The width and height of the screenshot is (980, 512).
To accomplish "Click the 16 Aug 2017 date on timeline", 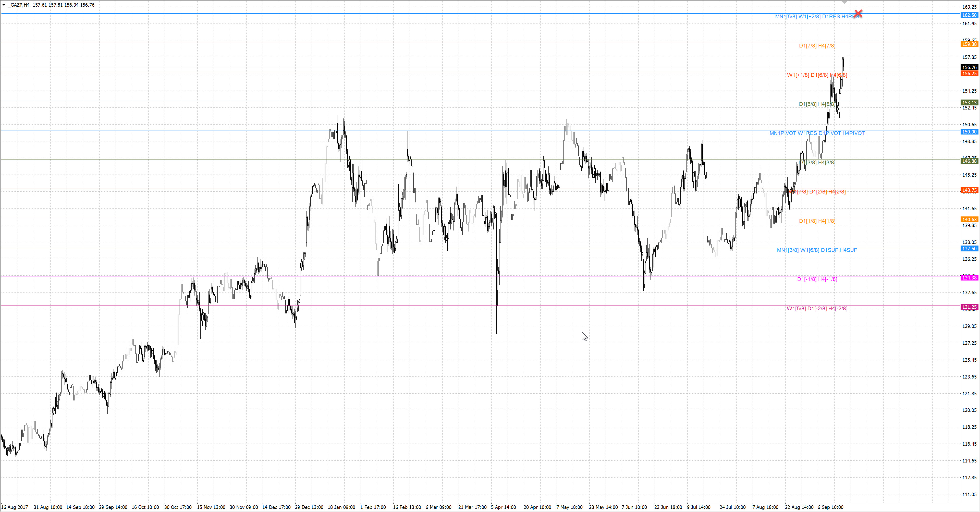I will tap(15, 507).
